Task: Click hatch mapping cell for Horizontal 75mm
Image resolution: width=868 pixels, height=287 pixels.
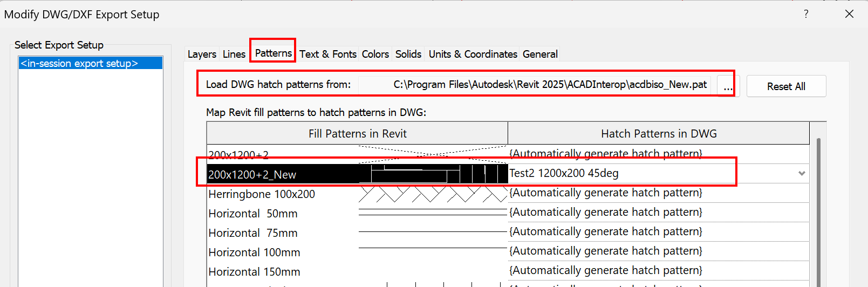Action: pyautogui.click(x=658, y=232)
